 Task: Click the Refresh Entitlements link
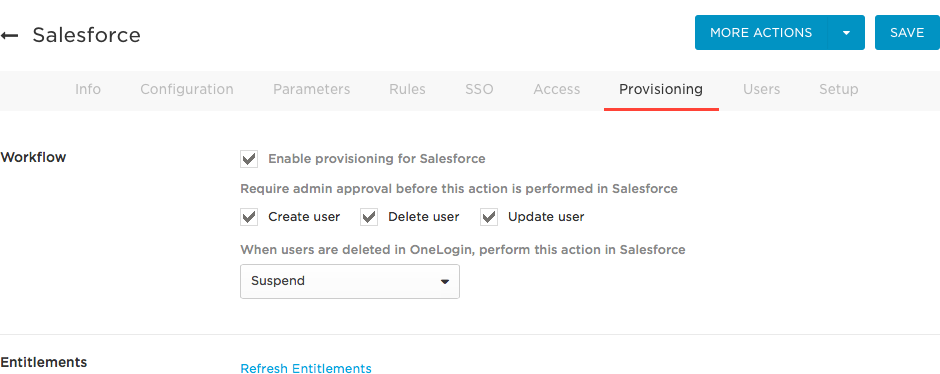click(306, 368)
